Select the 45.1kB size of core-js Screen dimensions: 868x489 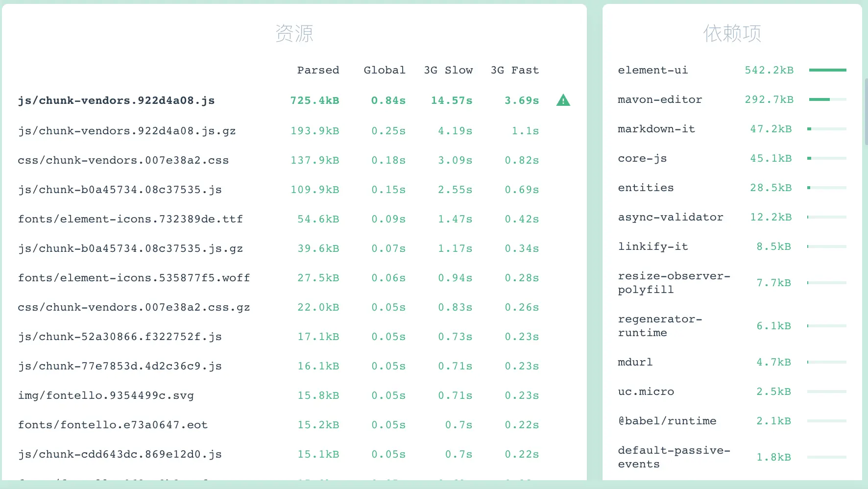pyautogui.click(x=771, y=158)
